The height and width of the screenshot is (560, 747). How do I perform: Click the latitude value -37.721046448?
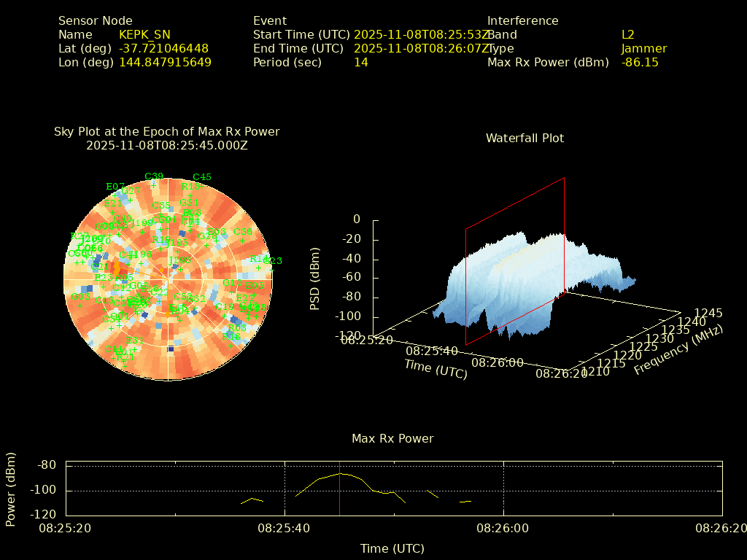(164, 48)
